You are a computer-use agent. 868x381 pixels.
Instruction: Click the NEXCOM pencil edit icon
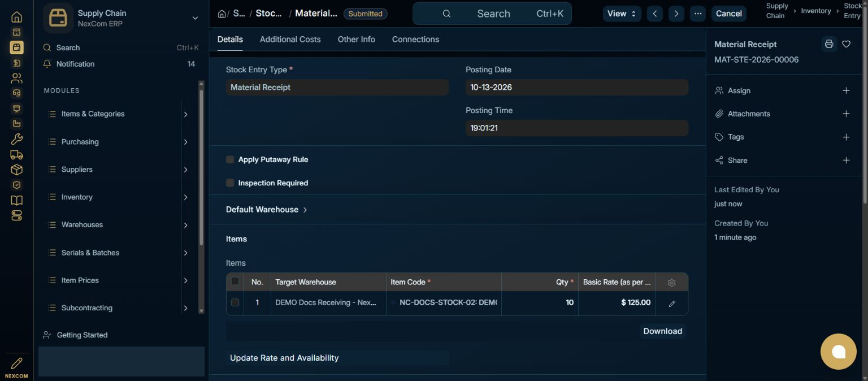[x=16, y=363]
